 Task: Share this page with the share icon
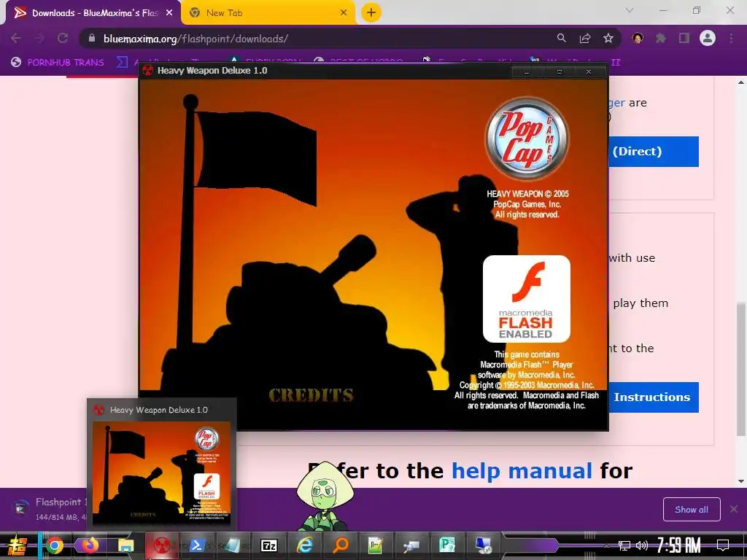[x=585, y=38]
